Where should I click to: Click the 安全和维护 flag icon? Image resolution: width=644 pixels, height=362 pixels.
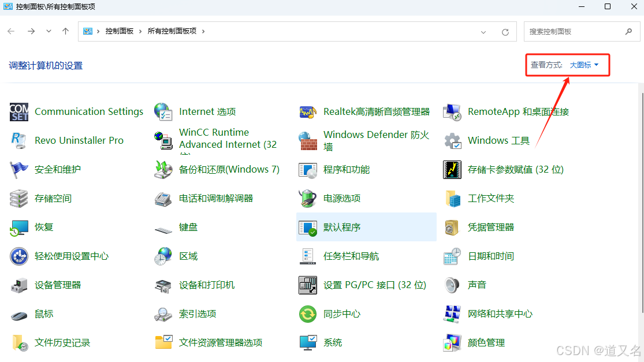19,170
